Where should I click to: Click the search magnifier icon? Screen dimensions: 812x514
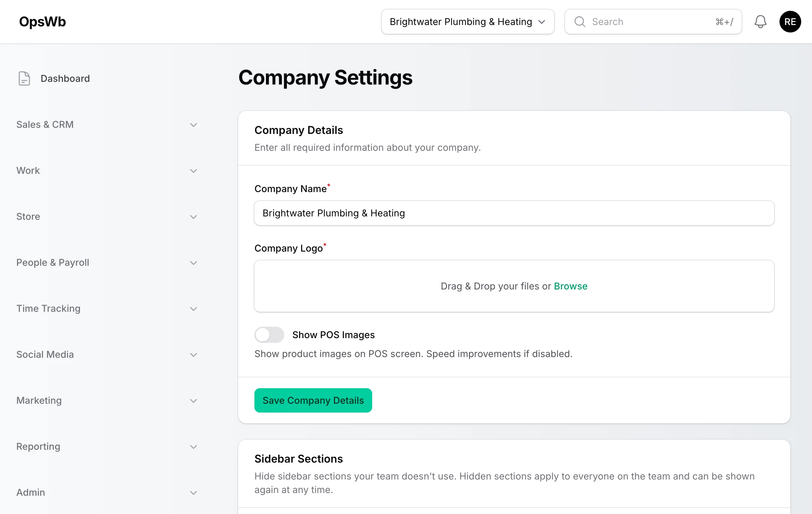coord(580,22)
